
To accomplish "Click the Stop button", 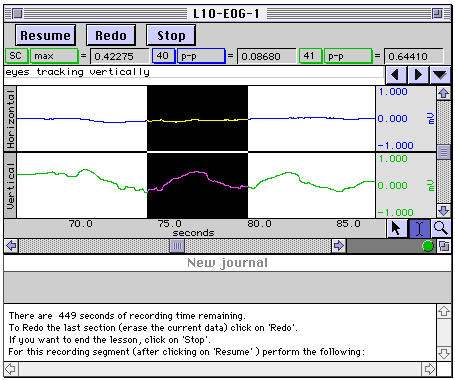I will point(171,35).
